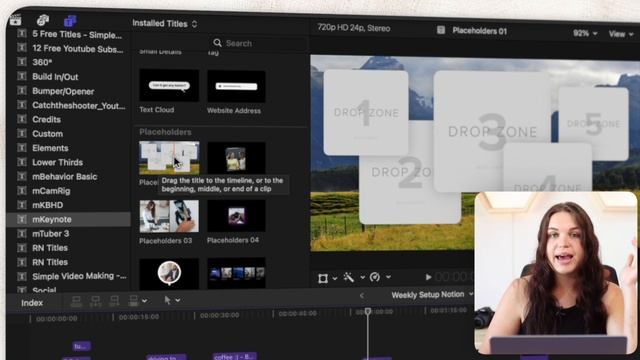Image resolution: width=640 pixels, height=360 pixels.
Task: Click the magic wand enhancements icon
Action: click(x=349, y=278)
